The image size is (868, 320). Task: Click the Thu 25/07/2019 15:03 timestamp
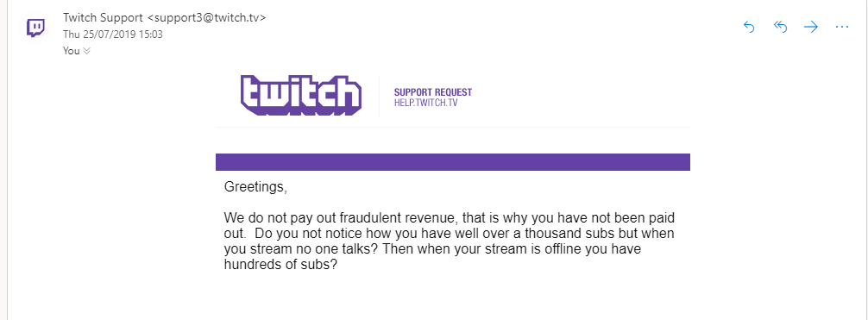pos(113,35)
